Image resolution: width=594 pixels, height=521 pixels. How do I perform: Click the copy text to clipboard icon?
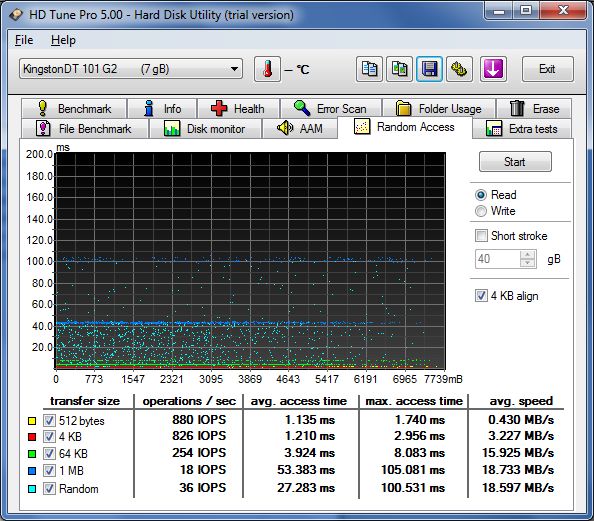click(369, 69)
